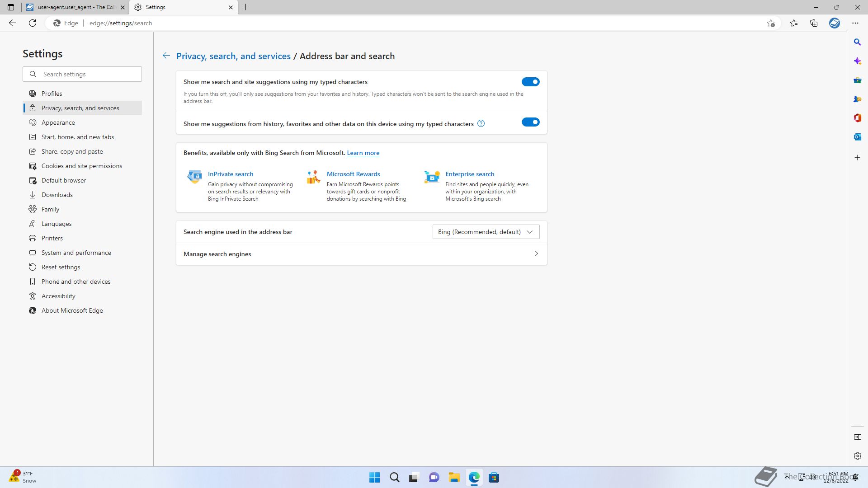The height and width of the screenshot is (488, 868).
Task: Open Chat app from taskbar
Action: 434,477
